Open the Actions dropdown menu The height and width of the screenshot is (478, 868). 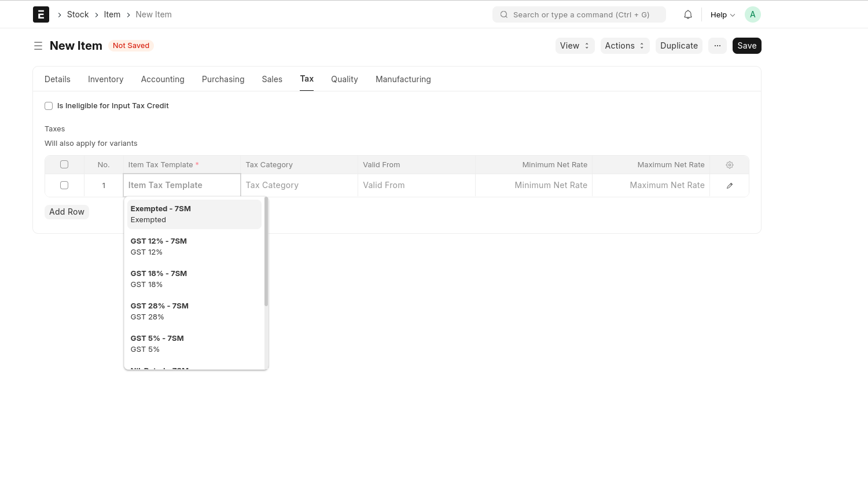[624, 46]
